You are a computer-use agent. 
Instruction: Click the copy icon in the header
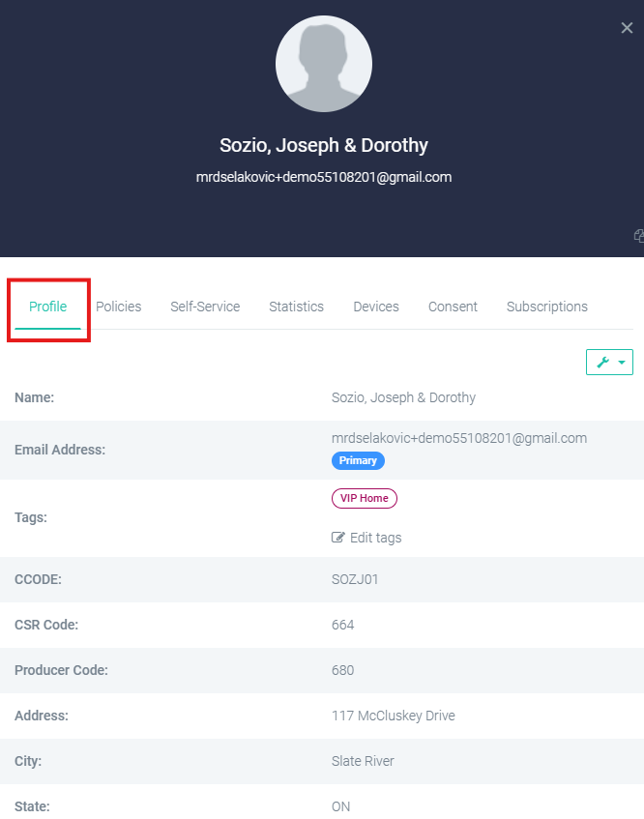tap(639, 236)
